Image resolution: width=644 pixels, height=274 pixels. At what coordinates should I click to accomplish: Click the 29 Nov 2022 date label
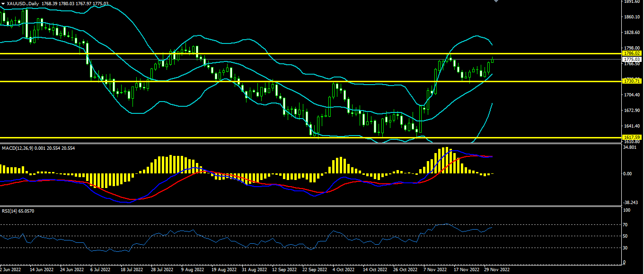point(496,270)
